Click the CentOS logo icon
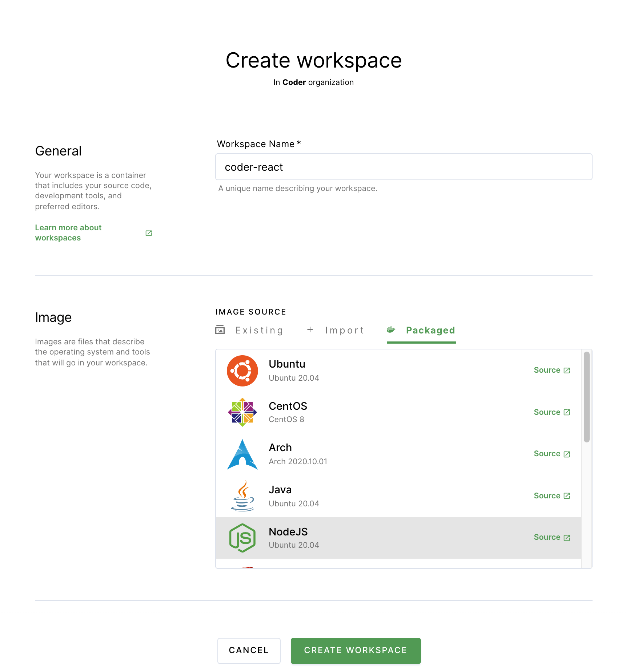This screenshot has width=626, height=672. (242, 412)
